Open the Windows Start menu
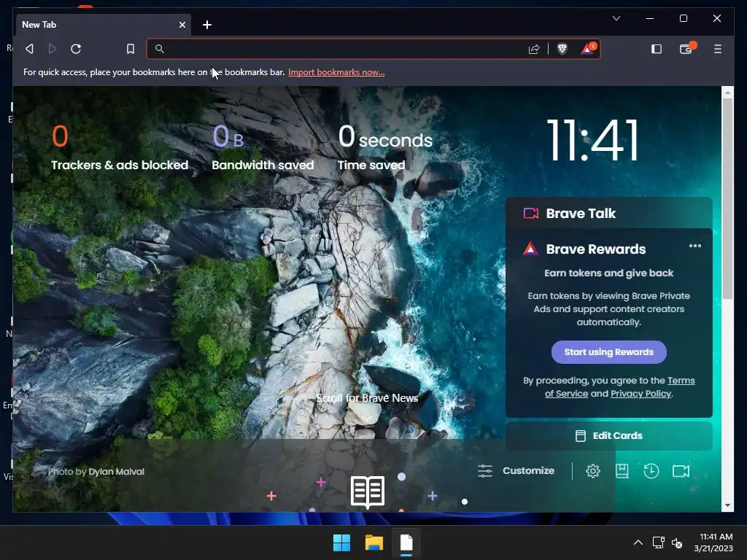 pos(341,542)
